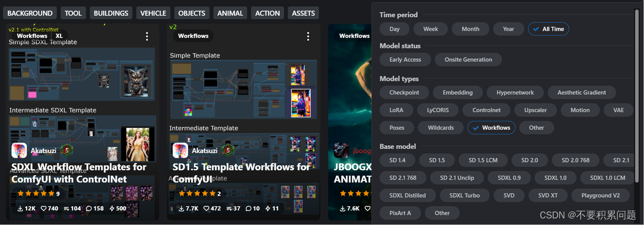Screen dimensions: 644x225
Task: Toggle the Onsite Generation filter
Action: [x=468, y=60]
